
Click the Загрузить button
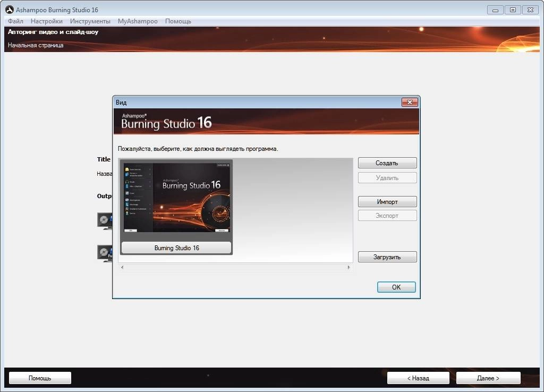pyautogui.click(x=387, y=257)
